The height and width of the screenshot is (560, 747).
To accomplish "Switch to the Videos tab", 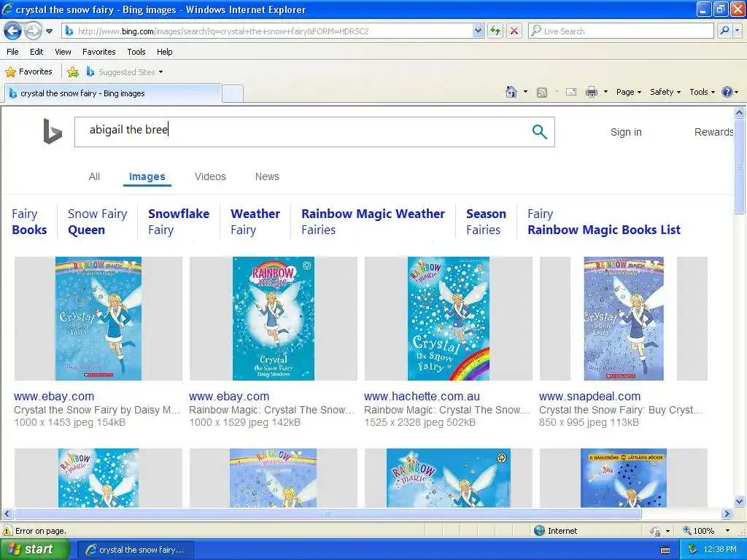I will coord(210,176).
